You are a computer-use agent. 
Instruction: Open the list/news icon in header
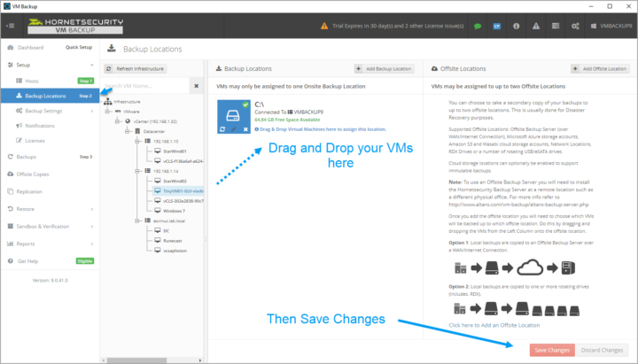coord(556,26)
